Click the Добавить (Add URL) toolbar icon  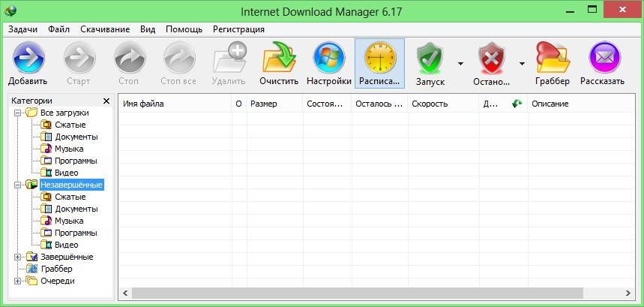click(28, 58)
